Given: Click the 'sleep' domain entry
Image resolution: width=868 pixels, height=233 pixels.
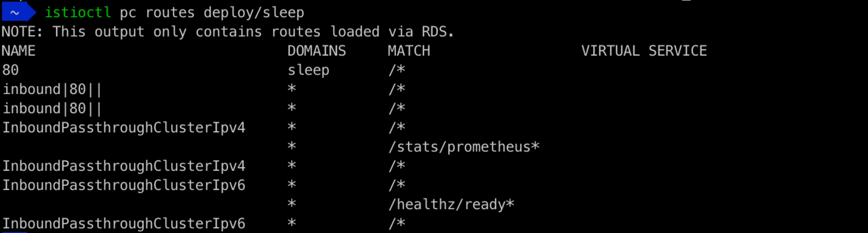Looking at the screenshot, I should 308,70.
